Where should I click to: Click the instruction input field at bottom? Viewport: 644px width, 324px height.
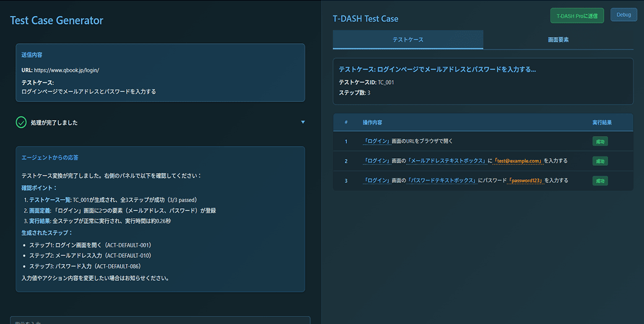click(x=160, y=320)
